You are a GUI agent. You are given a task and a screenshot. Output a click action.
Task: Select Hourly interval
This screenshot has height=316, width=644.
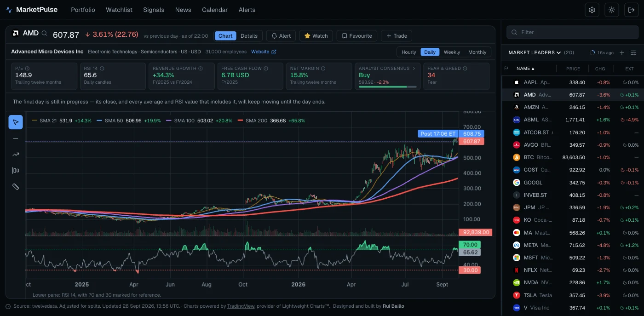pos(408,52)
